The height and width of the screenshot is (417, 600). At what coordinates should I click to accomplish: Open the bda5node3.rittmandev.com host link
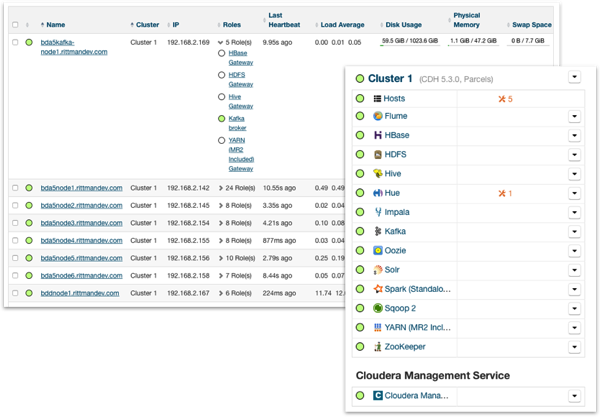82,223
